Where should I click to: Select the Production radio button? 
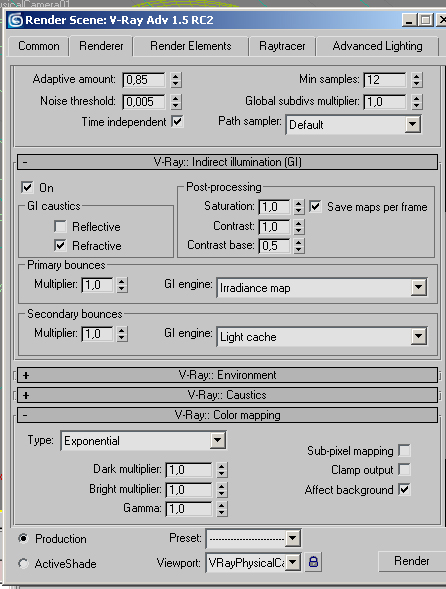[23, 539]
